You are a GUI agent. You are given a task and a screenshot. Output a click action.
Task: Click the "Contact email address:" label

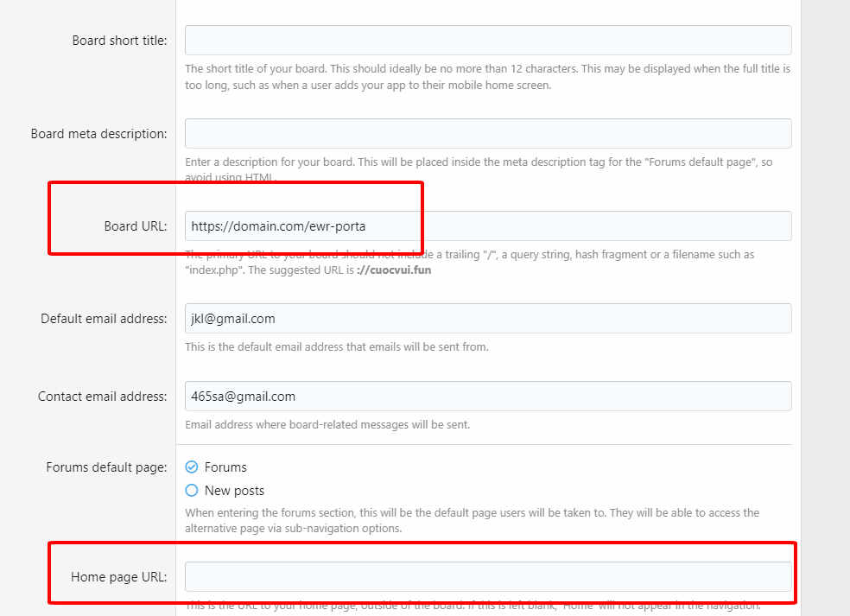point(102,397)
